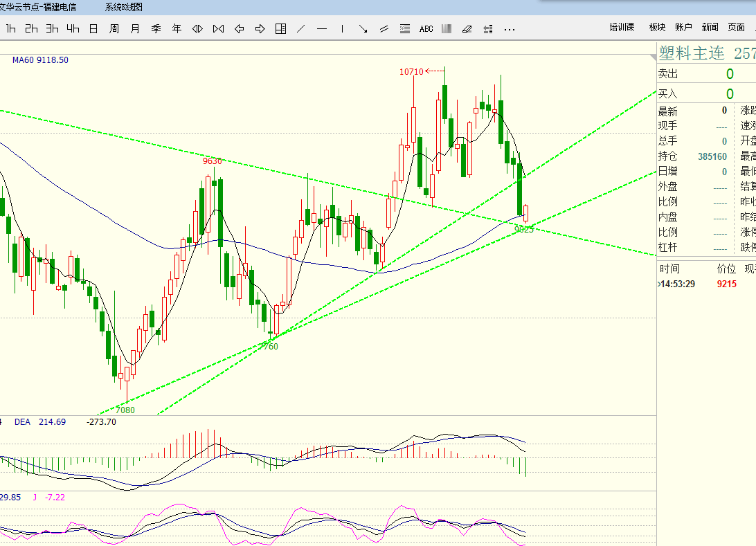Screen dimensions: 756x546
Task: Select daily (日) K-line period
Action: (x=93, y=29)
